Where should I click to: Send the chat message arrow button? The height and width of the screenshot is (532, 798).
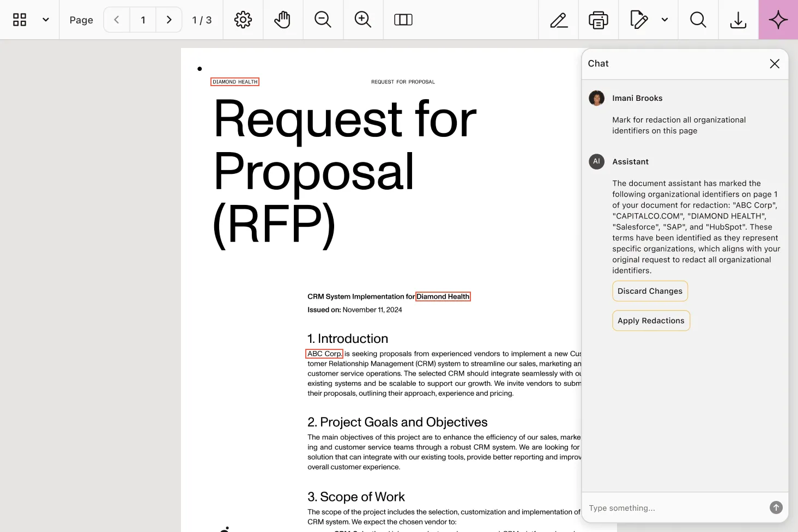776,507
